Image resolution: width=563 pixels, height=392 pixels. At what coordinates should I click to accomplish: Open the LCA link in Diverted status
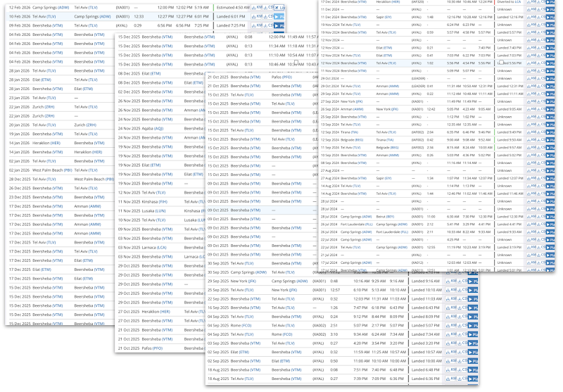[517, 2]
